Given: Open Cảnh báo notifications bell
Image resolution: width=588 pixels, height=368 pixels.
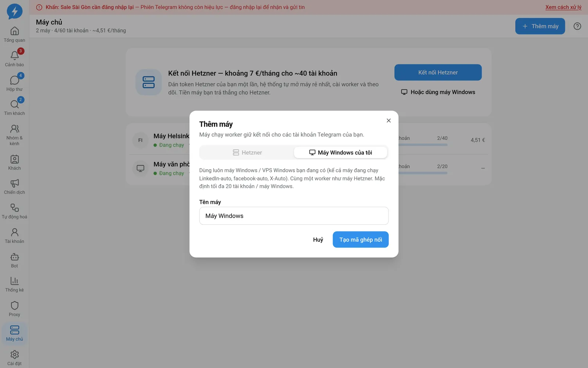Looking at the screenshot, I should [14, 59].
